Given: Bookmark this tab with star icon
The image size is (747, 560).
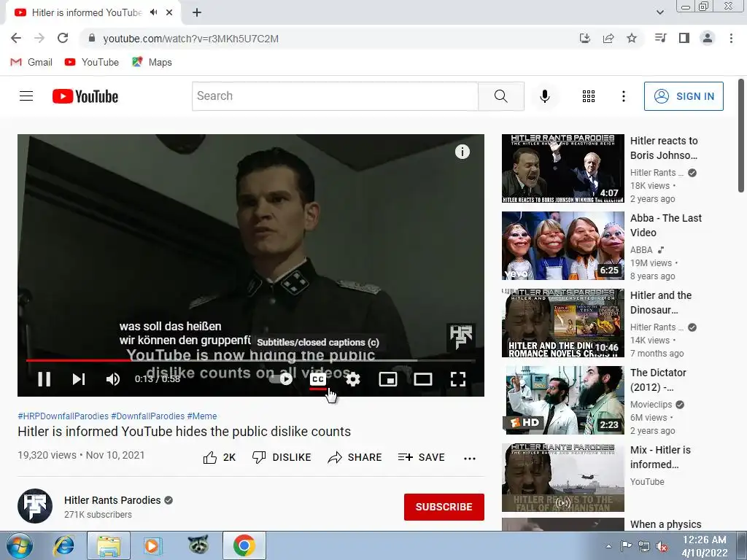Looking at the screenshot, I should click(632, 38).
